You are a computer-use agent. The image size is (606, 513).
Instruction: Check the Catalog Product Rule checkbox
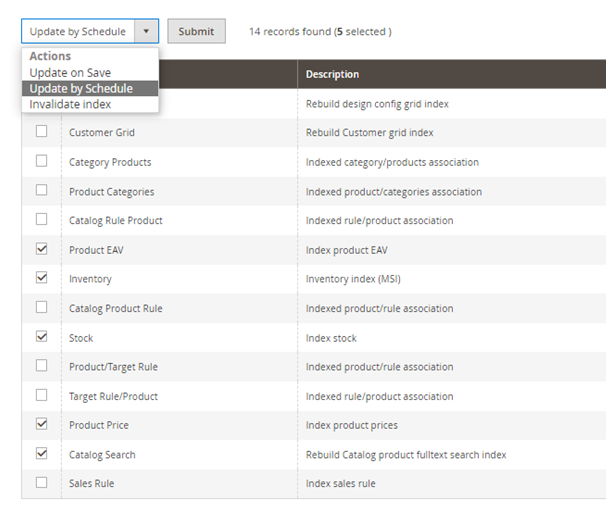(x=41, y=307)
